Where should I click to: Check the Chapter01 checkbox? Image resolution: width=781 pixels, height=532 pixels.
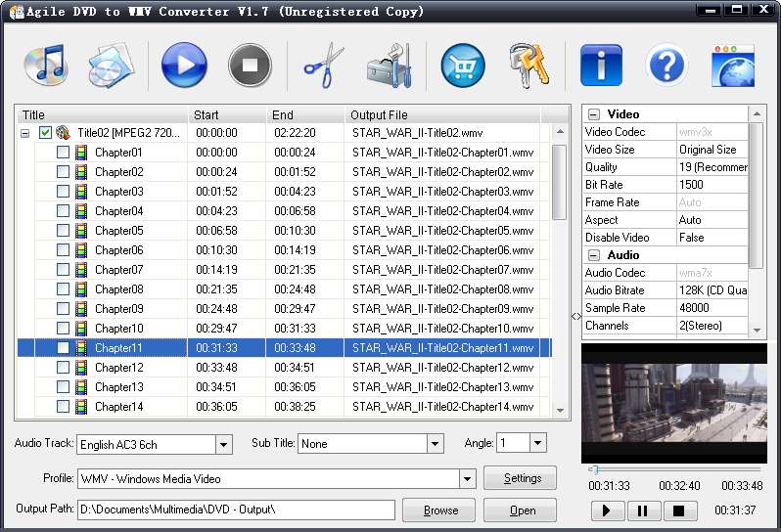coord(63,153)
